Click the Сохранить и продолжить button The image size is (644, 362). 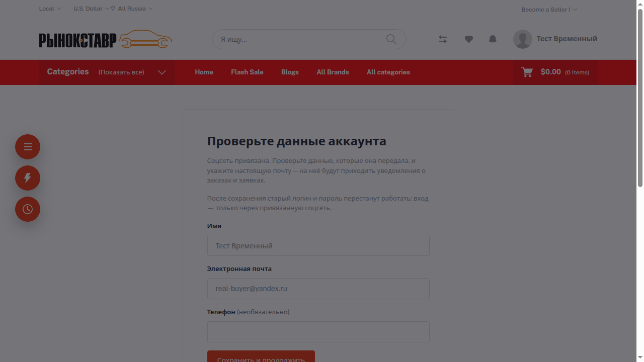click(x=261, y=356)
